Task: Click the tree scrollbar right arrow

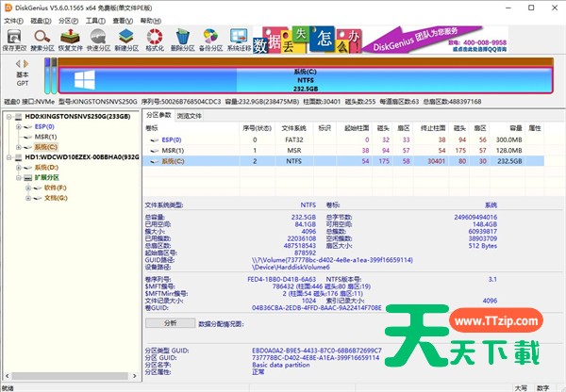Action: point(135,376)
